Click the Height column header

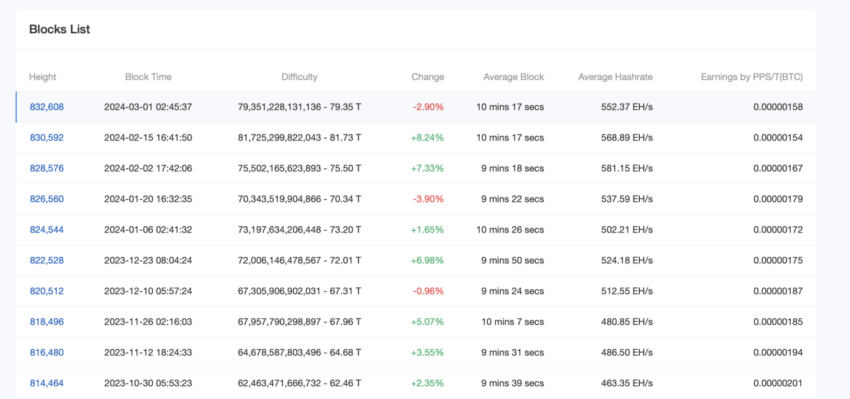pyautogui.click(x=43, y=77)
